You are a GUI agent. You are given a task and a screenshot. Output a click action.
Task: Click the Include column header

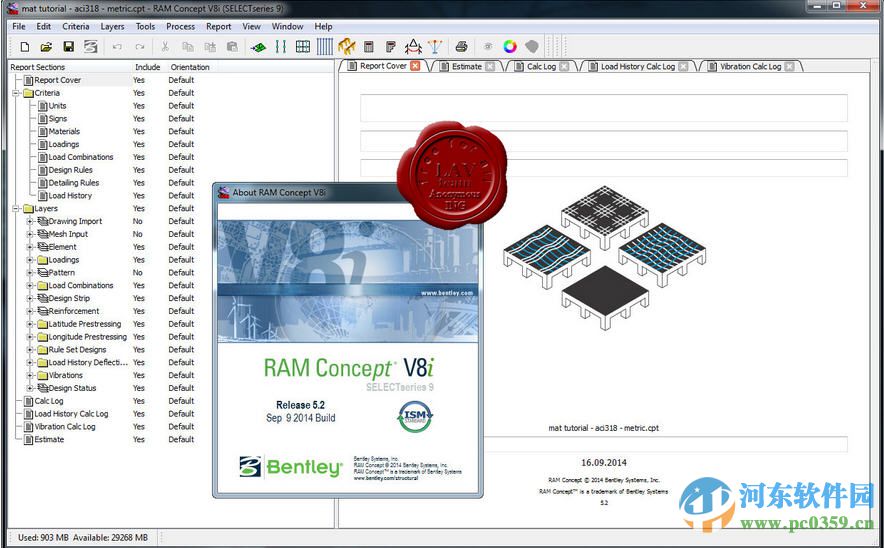coord(148,67)
